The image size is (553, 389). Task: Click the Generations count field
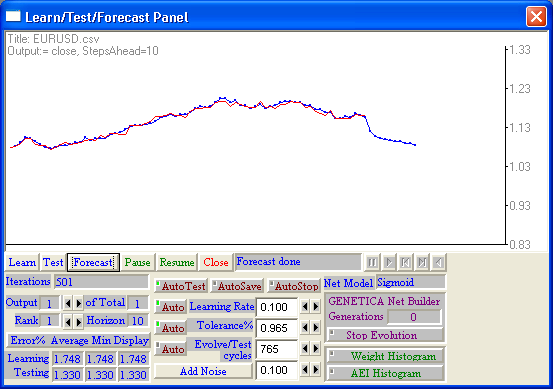pyautogui.click(x=414, y=317)
